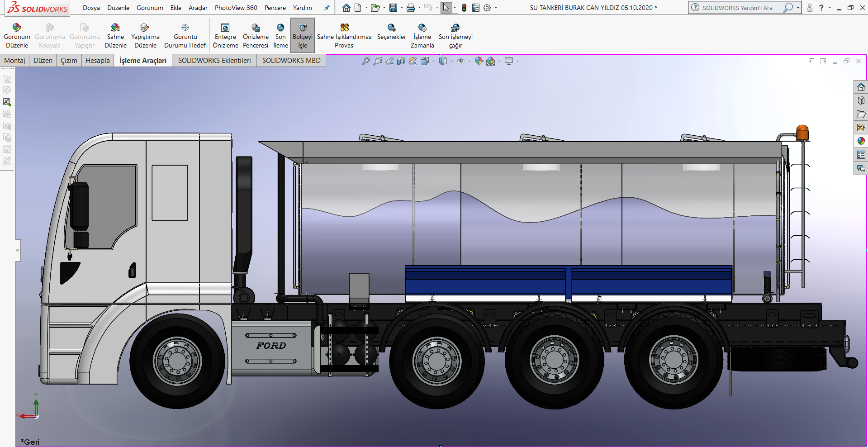Expand New document dropdown arrow
This screenshot has width=868, height=447.
tap(366, 8)
